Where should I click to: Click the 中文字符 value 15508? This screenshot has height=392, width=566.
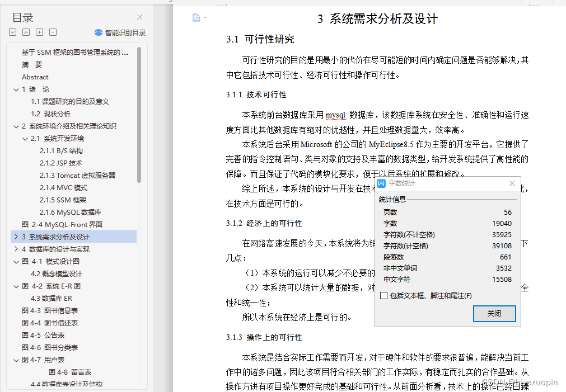pyautogui.click(x=502, y=279)
